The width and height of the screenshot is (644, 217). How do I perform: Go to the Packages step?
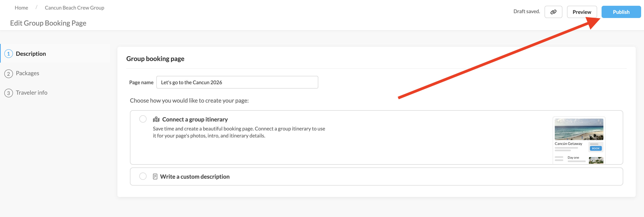(28, 73)
